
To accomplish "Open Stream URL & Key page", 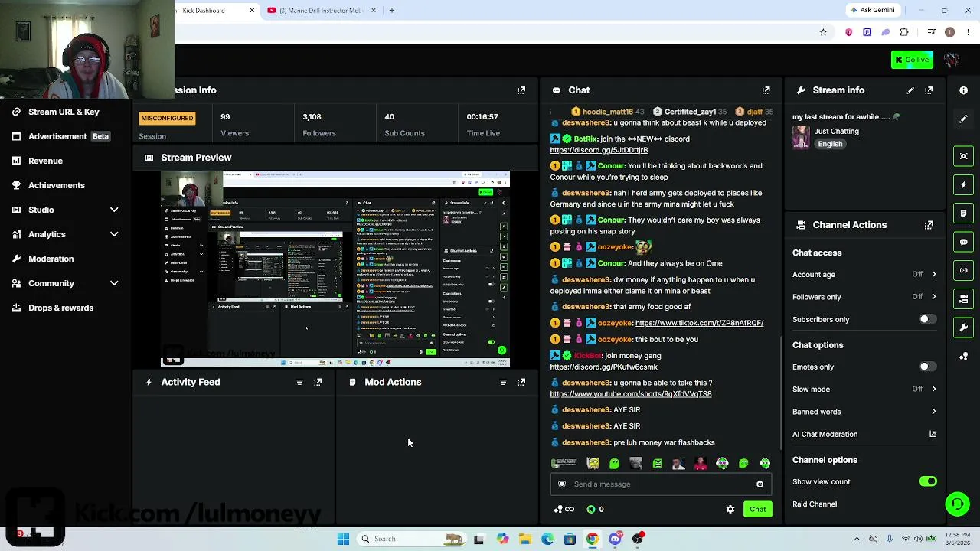I will pyautogui.click(x=64, y=112).
